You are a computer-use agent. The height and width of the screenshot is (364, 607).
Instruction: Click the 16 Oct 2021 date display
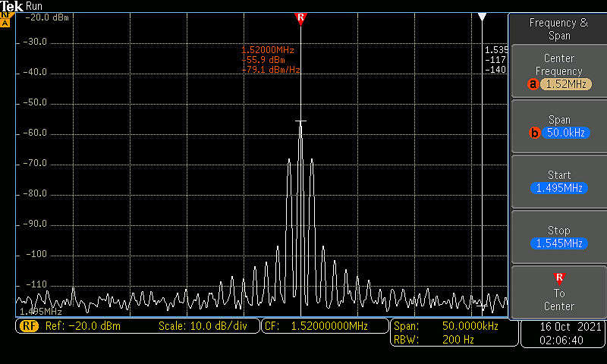click(x=571, y=327)
